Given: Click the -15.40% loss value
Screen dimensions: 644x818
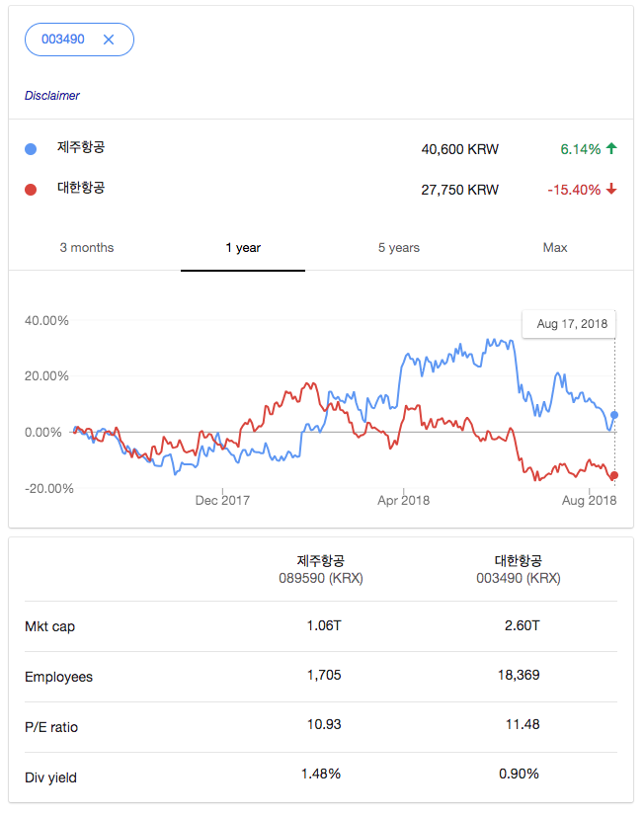Looking at the screenshot, I should (x=574, y=190).
